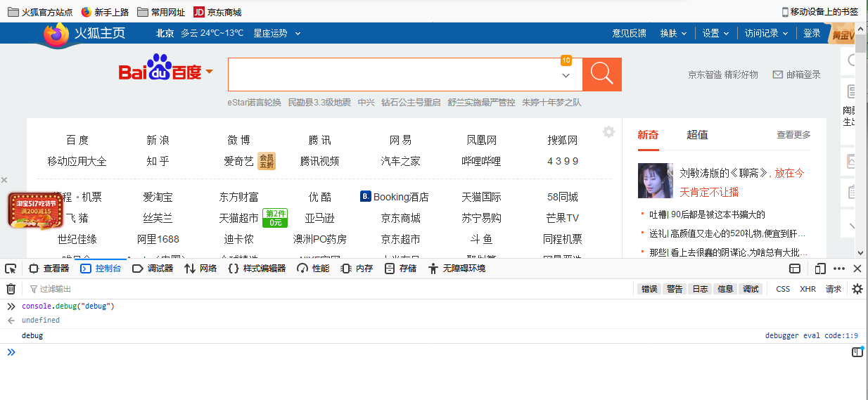Toggle the 日志 logs filter

[700, 289]
